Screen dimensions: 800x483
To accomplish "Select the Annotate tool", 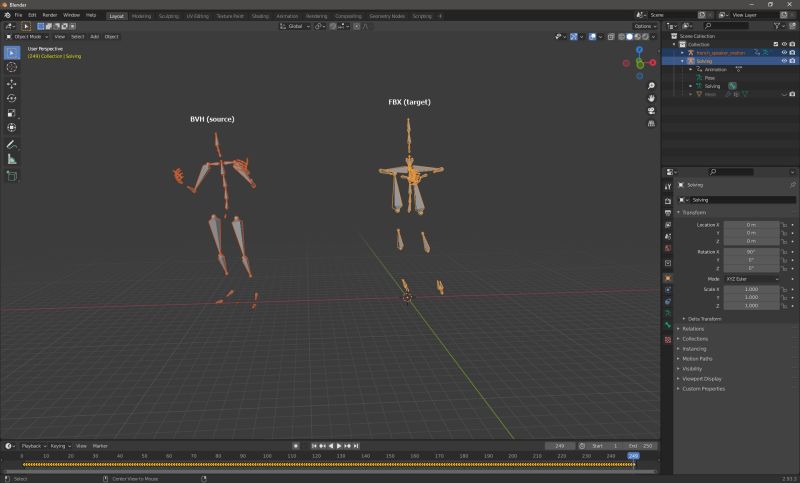I will click(x=12, y=145).
